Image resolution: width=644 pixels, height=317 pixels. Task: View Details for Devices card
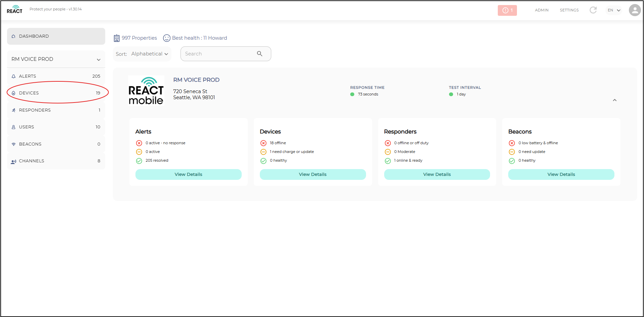tap(313, 174)
